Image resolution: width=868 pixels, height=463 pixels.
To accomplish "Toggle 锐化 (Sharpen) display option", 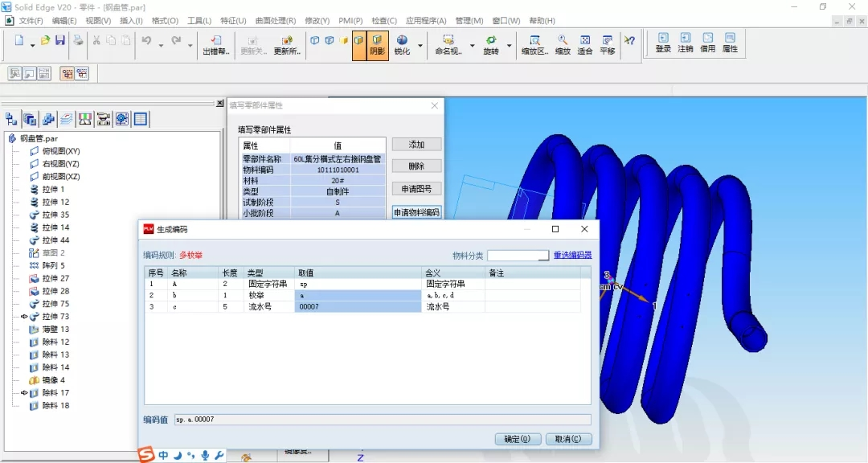I will pyautogui.click(x=401, y=45).
